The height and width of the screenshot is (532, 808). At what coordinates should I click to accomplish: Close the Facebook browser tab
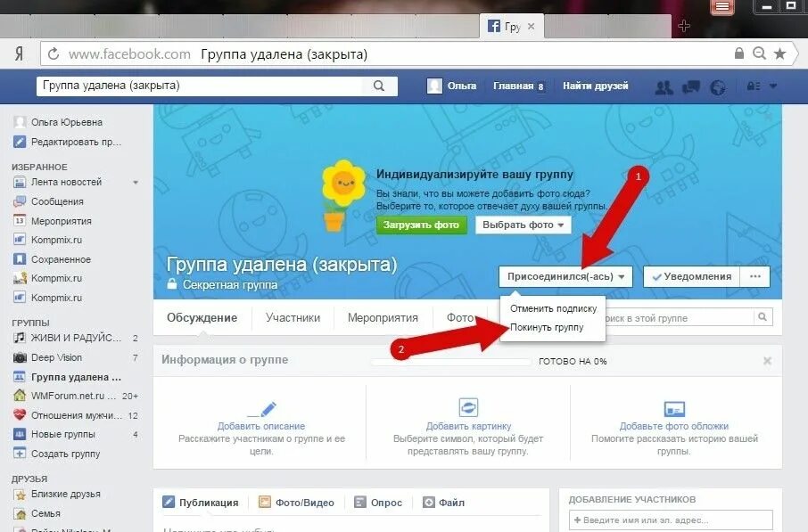coord(532,26)
